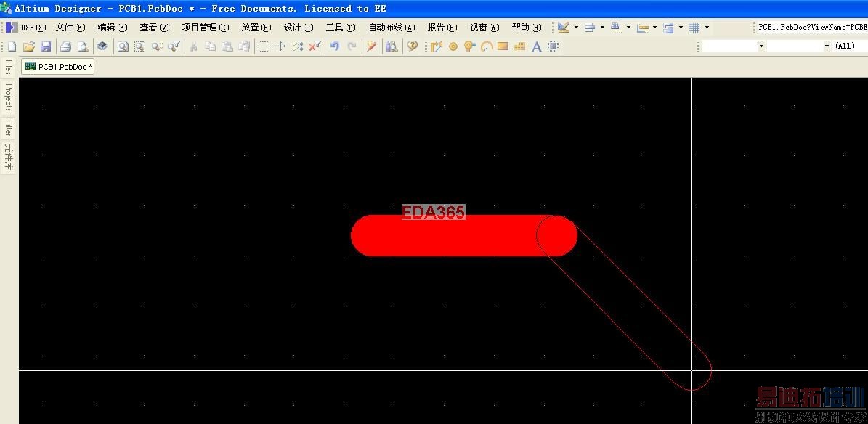Screen dimensions: 868x424
Task: Undo the last action
Action: pos(334,46)
